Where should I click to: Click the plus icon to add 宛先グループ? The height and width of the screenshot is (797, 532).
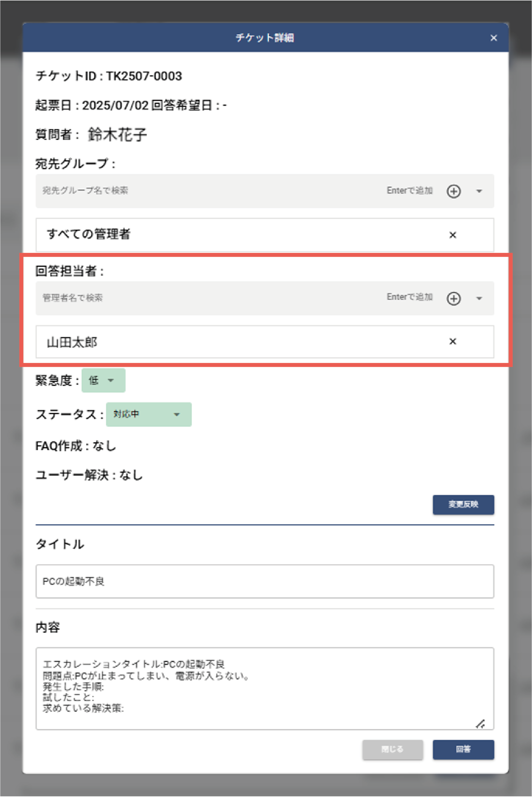[x=453, y=191]
